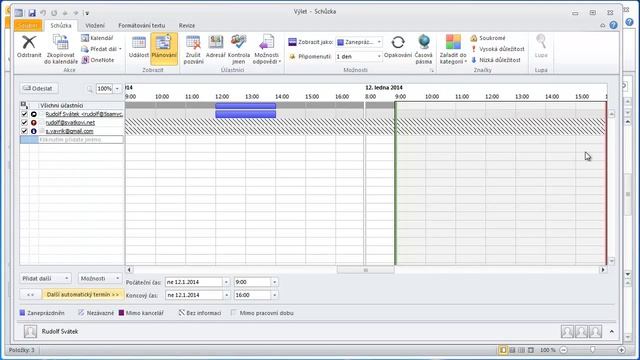This screenshot has width=640, height=360.
Task: Open the Přidat další dropdown
Action: 45,278
